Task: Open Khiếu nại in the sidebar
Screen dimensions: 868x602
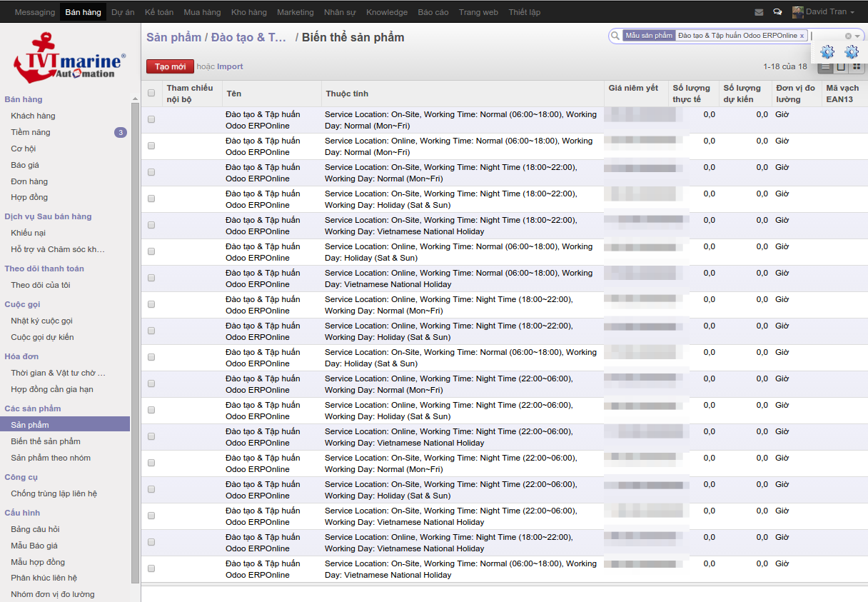Action: tap(28, 233)
